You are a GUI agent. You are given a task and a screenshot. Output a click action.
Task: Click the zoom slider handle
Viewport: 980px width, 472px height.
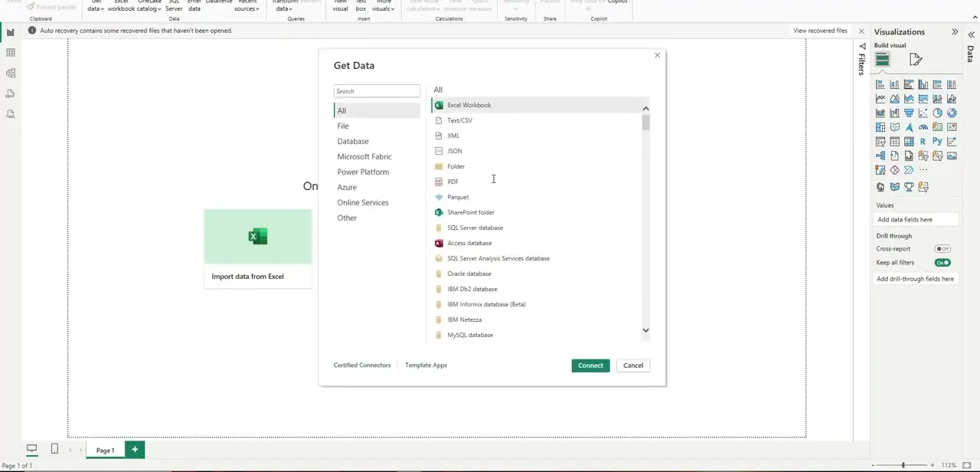pos(903,465)
